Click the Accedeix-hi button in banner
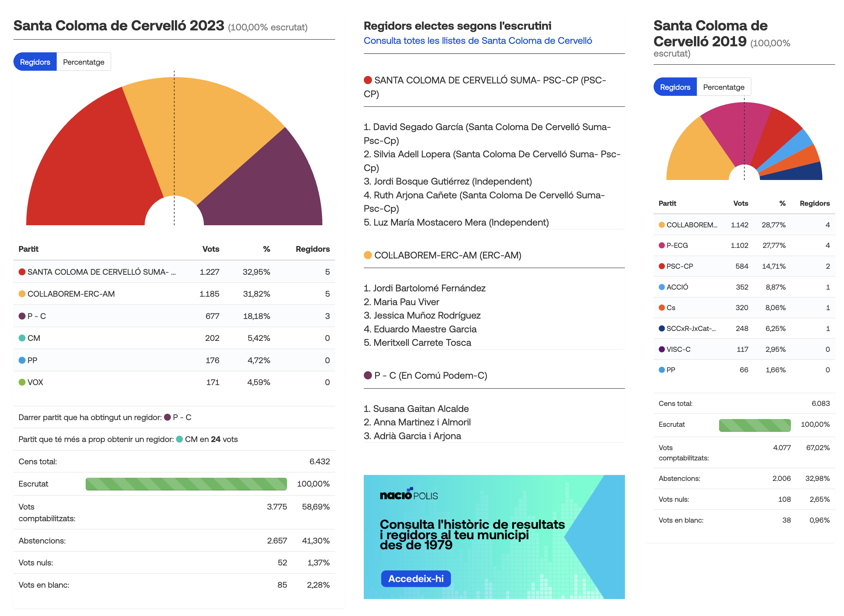 coord(416,578)
